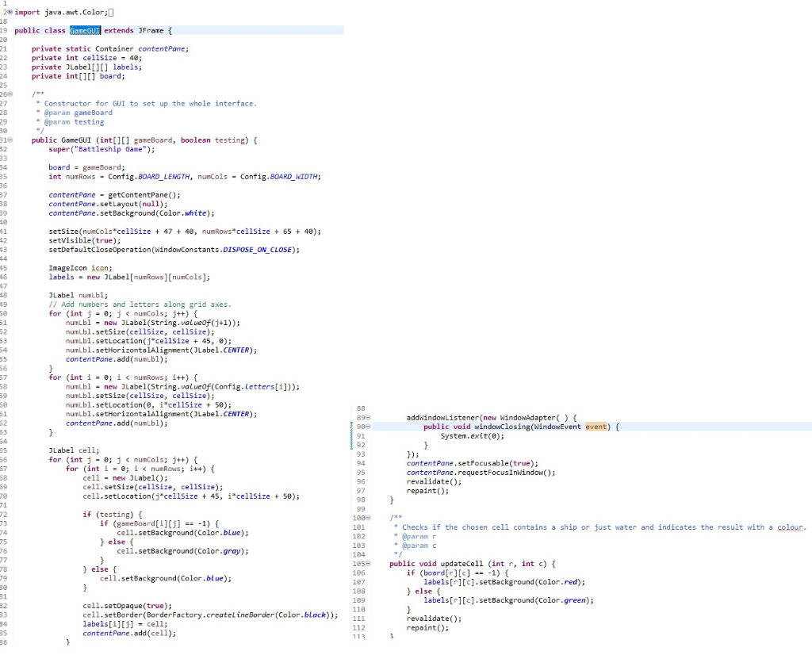
Task: Click line number 31 in the gutter
Action: tap(6, 140)
